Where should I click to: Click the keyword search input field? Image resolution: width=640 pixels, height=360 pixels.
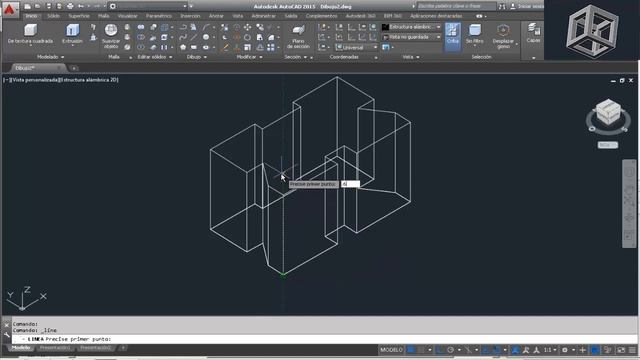point(456,6)
